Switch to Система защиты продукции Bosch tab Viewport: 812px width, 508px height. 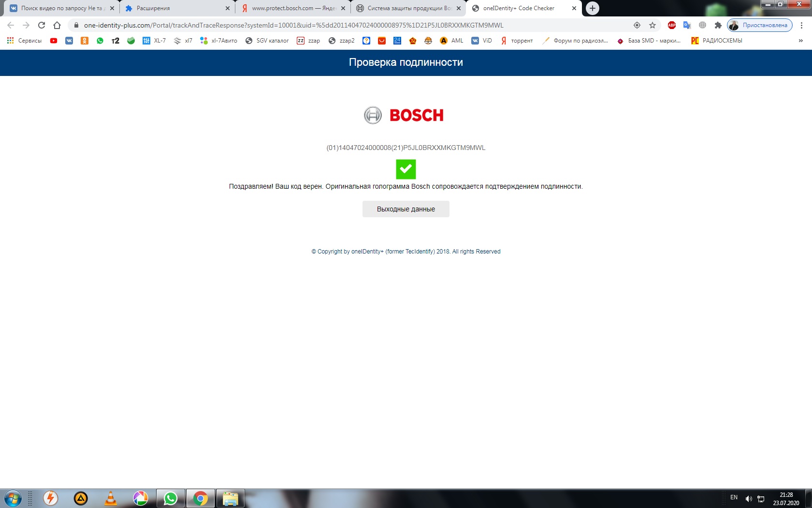click(406, 8)
